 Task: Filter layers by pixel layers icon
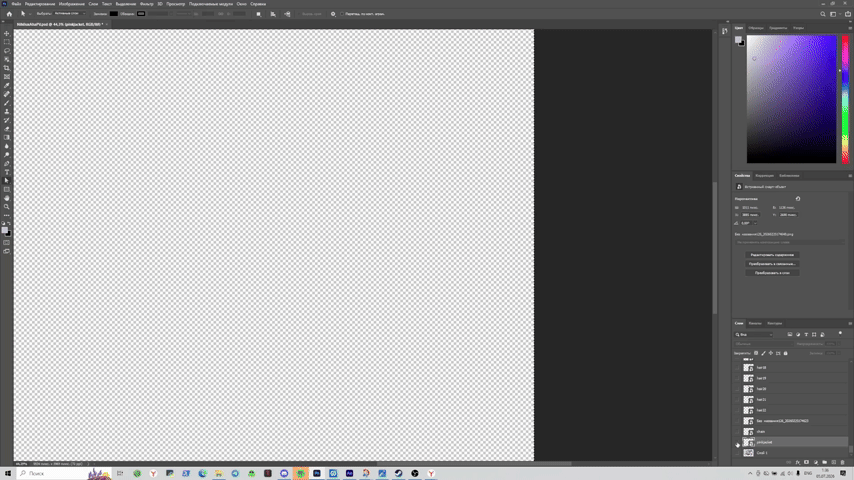coord(790,335)
